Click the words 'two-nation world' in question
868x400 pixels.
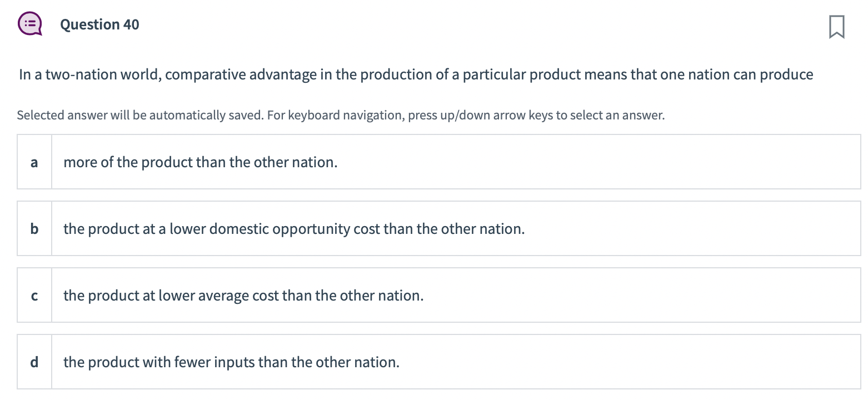coord(103,74)
